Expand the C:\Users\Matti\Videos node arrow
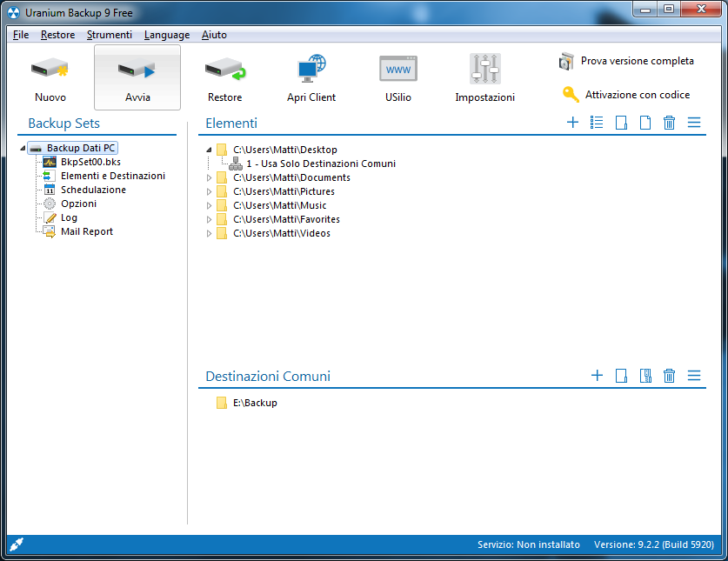Screen dimensions: 728x561 click(x=209, y=233)
